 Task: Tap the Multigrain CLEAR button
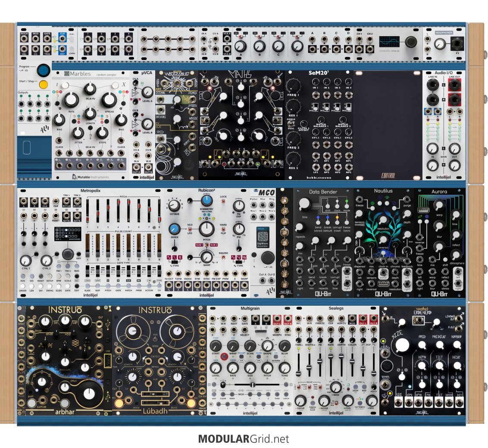click(223, 395)
